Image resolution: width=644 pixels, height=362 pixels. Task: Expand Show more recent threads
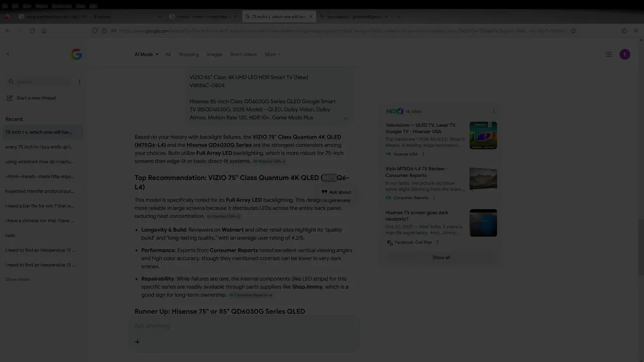[x=18, y=280]
